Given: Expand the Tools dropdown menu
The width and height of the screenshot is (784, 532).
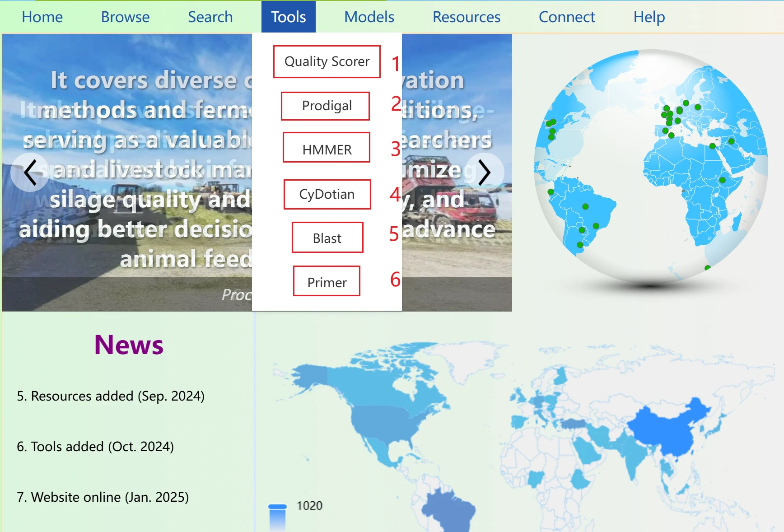Looking at the screenshot, I should pos(288,17).
